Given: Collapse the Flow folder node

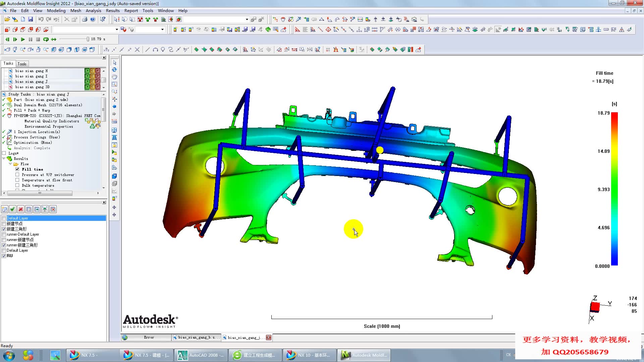Looking at the screenshot, I should pyautogui.click(x=10, y=164).
